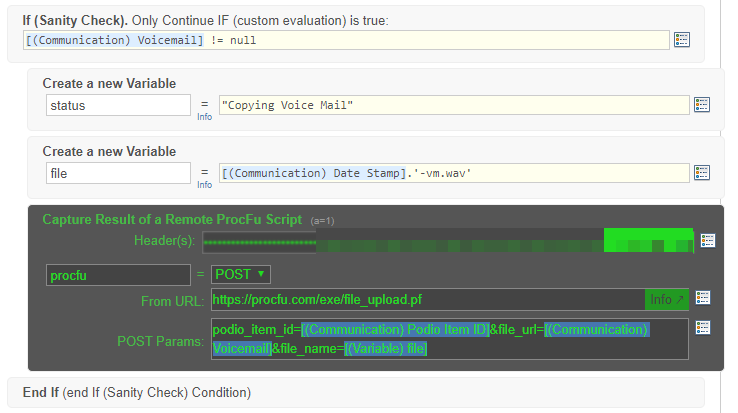Click the If (Sanity Check) block title
The height and width of the screenshot is (413, 738).
75,20
